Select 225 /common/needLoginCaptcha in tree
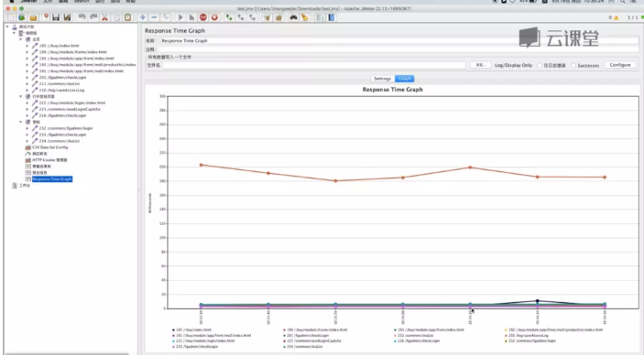Viewport: 644px width, 356px height. (70, 109)
